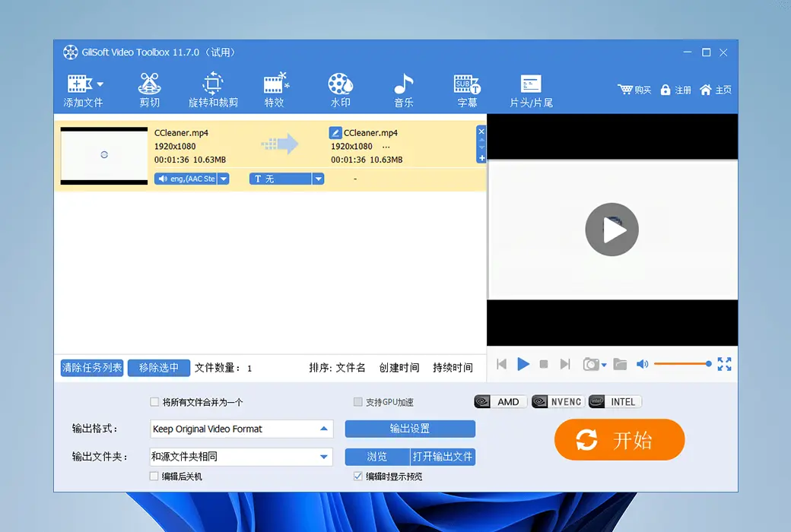Viewport: 791px width, 532px height.
Task: Click 浏览 browse button
Action: tap(377, 457)
